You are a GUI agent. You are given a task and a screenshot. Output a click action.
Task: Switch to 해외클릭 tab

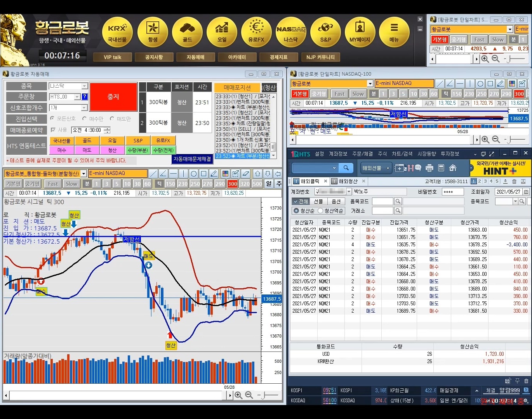pyautogui.click(x=309, y=181)
